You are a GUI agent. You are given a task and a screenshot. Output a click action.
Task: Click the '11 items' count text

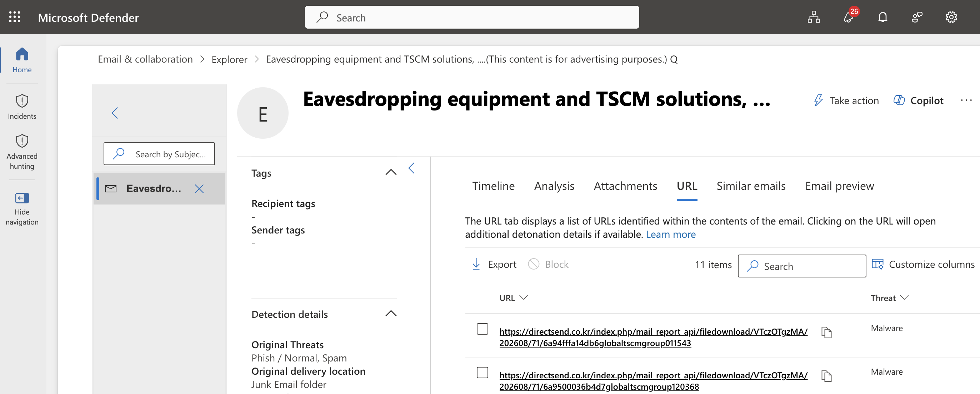pos(713,265)
